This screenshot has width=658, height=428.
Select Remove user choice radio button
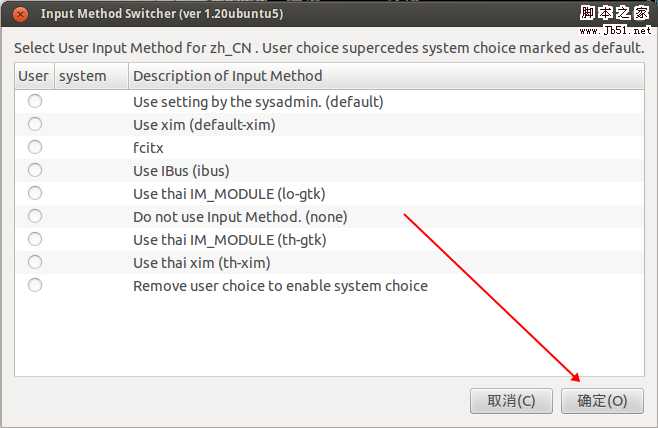[x=35, y=285]
